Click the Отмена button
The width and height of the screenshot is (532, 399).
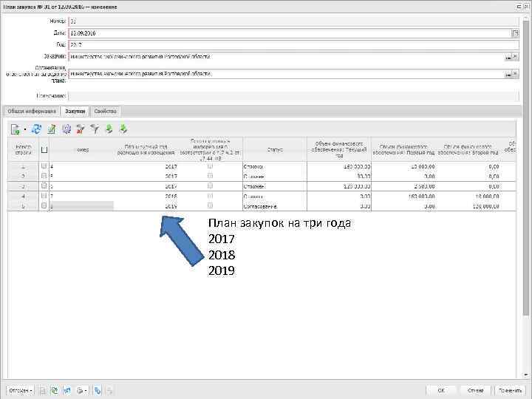click(x=475, y=391)
